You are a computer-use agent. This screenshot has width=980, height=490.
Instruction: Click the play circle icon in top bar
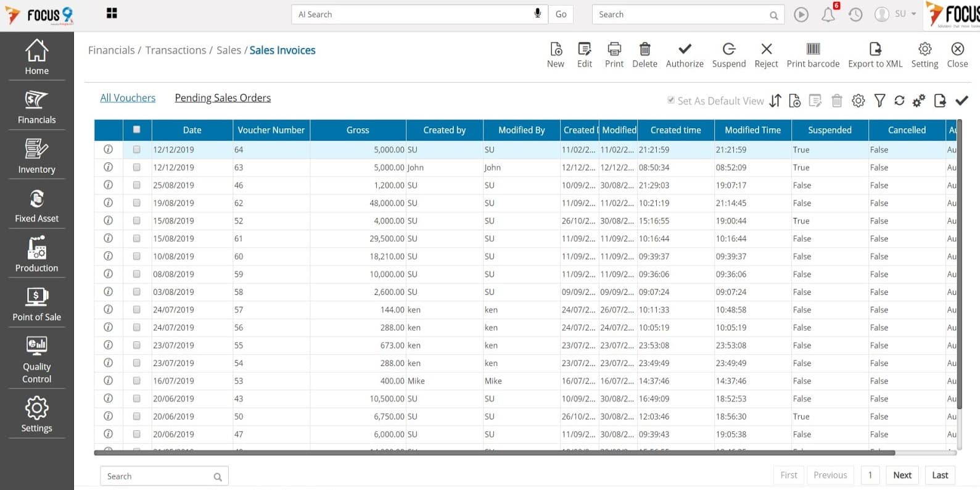pos(801,14)
